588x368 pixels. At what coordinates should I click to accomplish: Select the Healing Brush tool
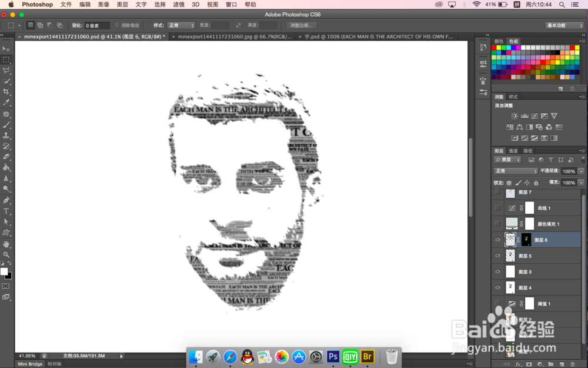[x=6, y=114]
